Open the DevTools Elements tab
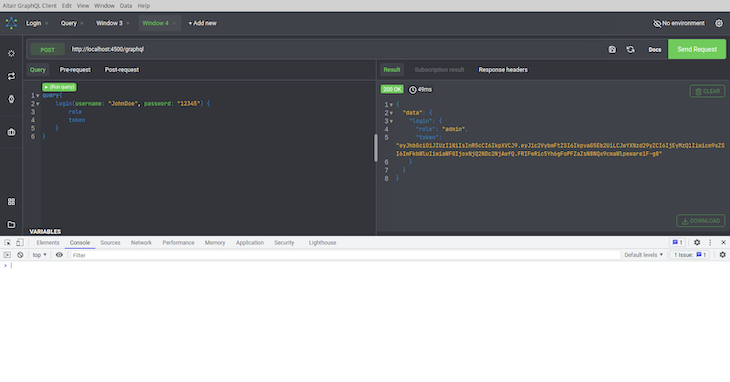 tap(48, 243)
